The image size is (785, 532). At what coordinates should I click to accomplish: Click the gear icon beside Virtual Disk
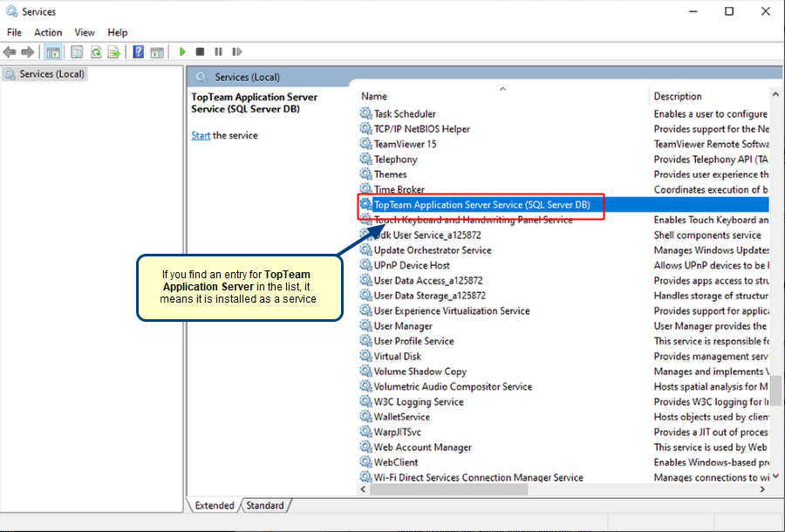[366, 356]
